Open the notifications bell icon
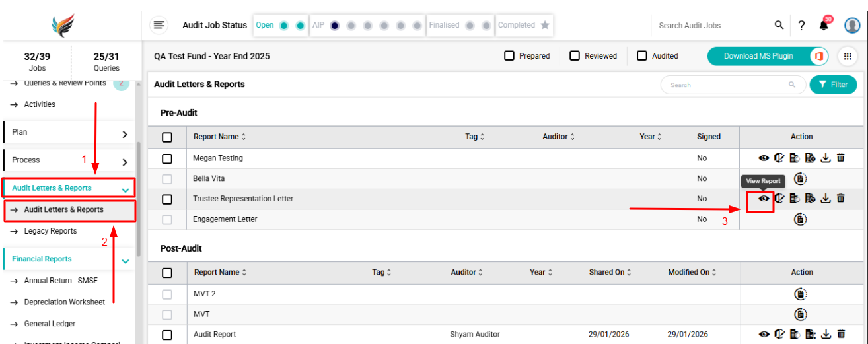868x344 pixels. coord(824,26)
